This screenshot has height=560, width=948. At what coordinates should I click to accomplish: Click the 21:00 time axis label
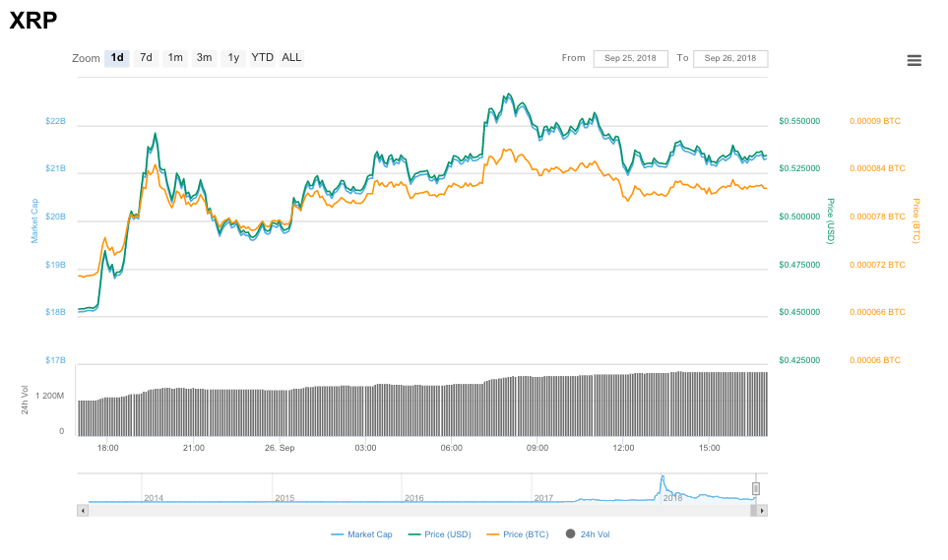click(x=194, y=448)
